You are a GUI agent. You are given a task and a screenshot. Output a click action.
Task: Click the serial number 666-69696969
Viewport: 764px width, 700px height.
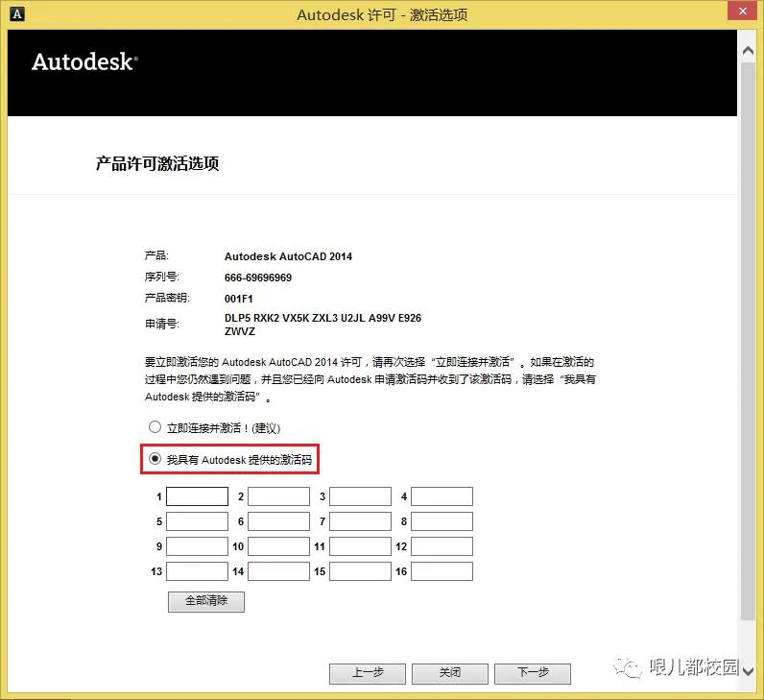click(x=258, y=278)
